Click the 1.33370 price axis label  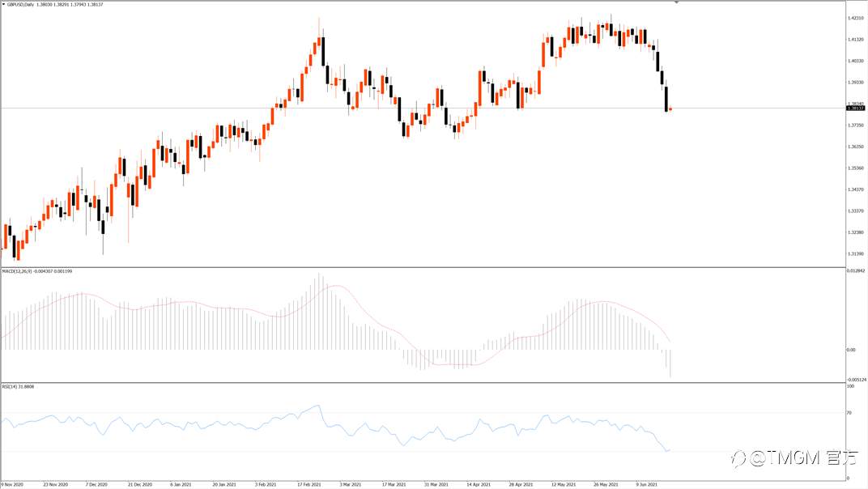[856, 211]
